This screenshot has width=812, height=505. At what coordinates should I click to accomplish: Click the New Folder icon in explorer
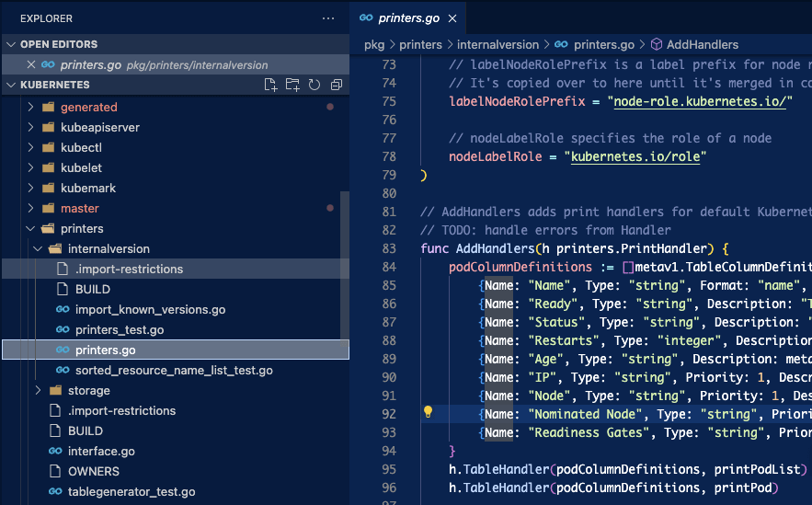point(292,85)
